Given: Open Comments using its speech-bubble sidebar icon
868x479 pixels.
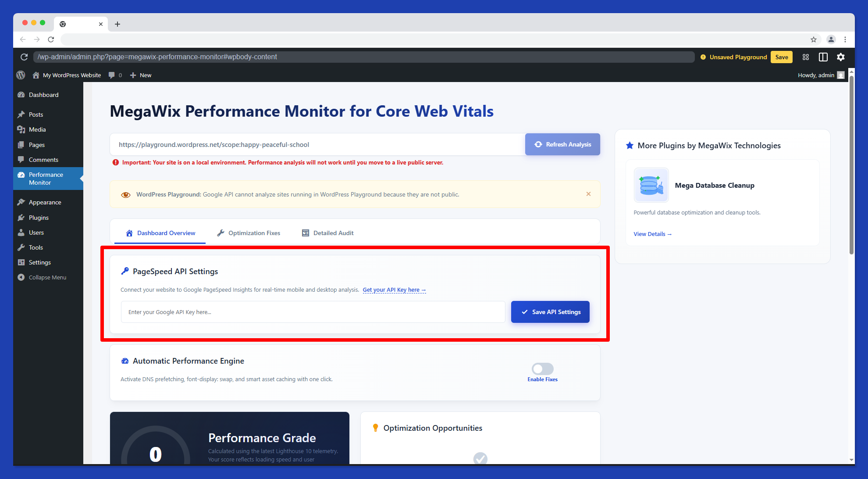Looking at the screenshot, I should (x=21, y=159).
